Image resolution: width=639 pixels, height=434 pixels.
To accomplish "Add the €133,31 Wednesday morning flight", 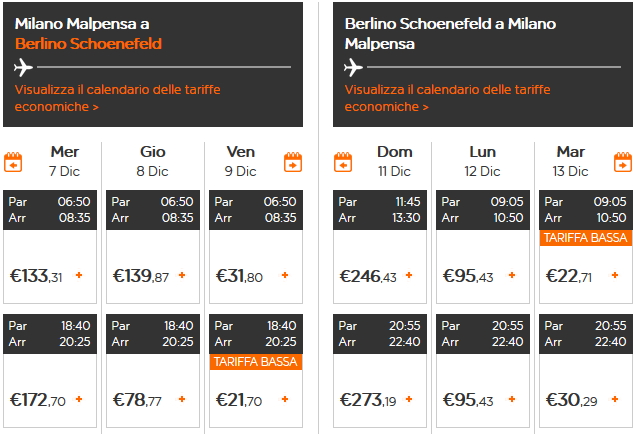I will pyautogui.click(x=79, y=275).
